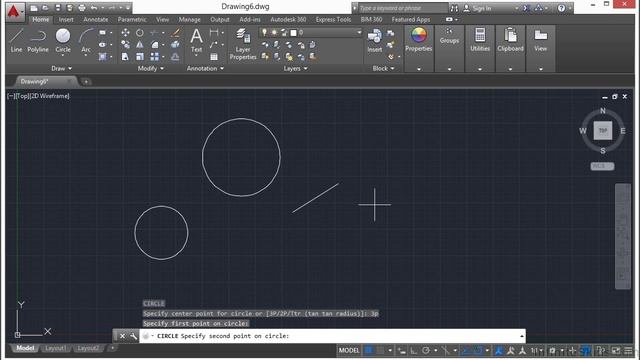Toggle Polar tracking in status bar

[x=426, y=350]
